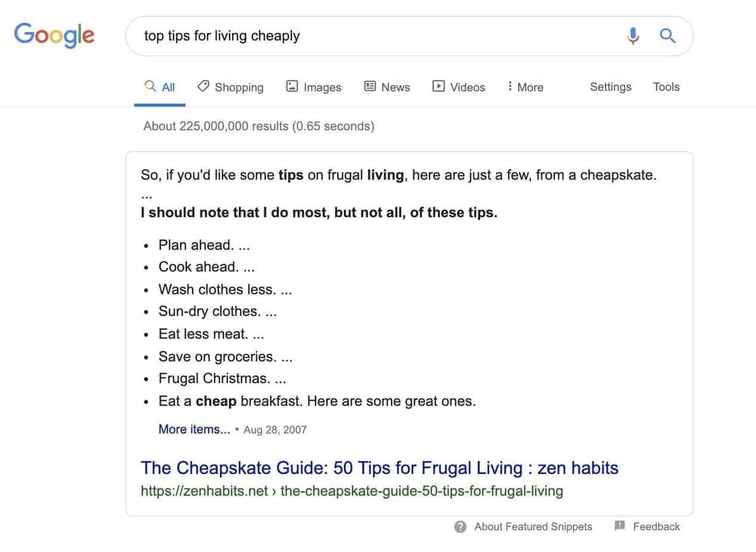Click the magnifying glass search button
756x552 pixels.
(x=667, y=36)
